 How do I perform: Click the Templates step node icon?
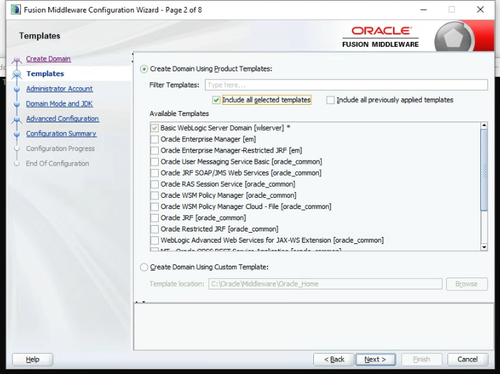click(x=17, y=74)
